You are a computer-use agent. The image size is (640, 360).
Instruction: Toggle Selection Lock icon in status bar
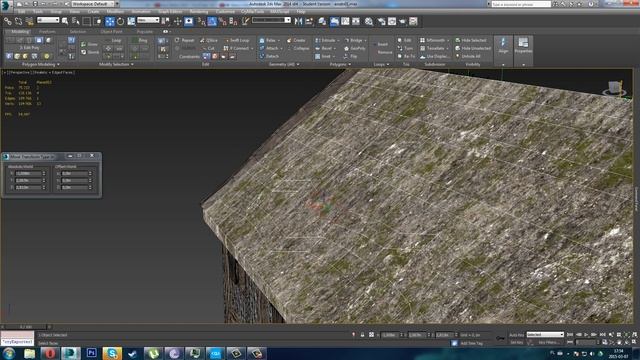click(x=362, y=335)
